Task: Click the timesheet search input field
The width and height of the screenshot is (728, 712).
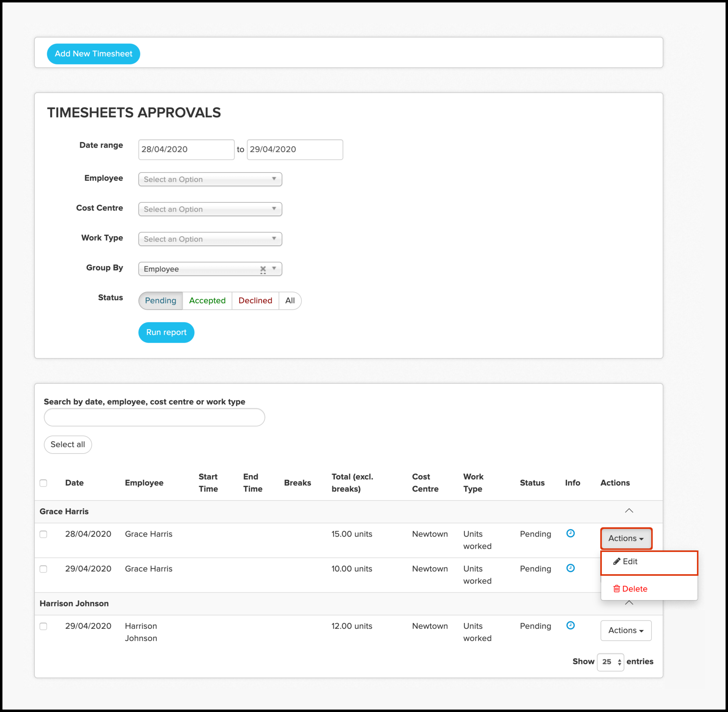Action: click(x=154, y=417)
